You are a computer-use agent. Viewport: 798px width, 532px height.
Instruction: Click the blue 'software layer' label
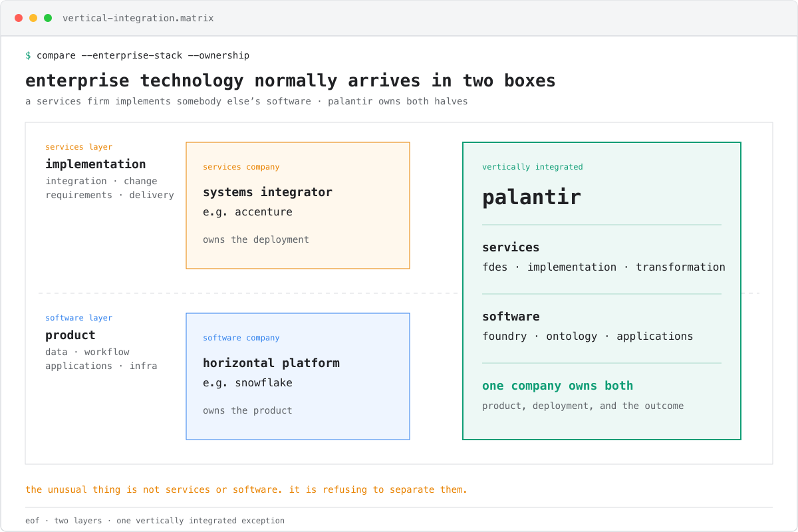79,318
